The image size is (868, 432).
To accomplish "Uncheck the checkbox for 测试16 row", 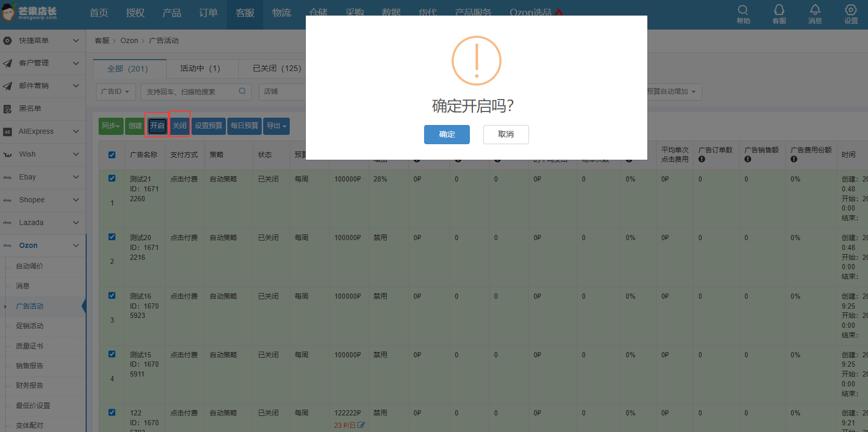I will tap(112, 295).
